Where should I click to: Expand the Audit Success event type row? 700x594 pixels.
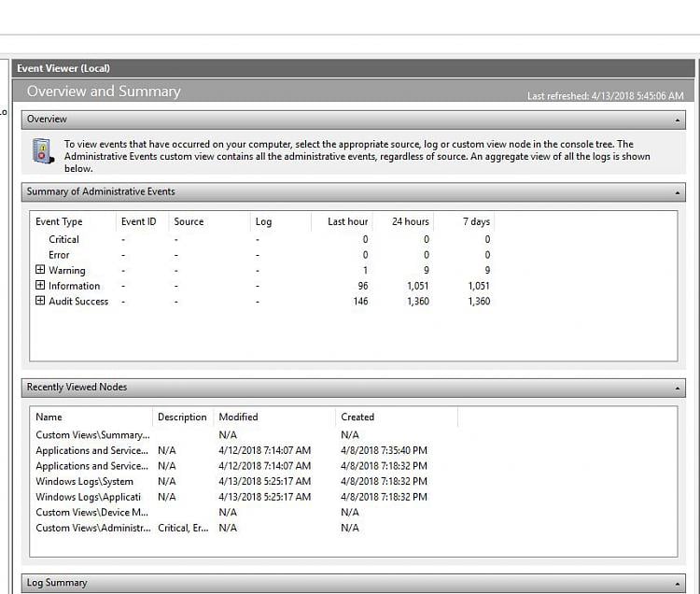click(40, 300)
